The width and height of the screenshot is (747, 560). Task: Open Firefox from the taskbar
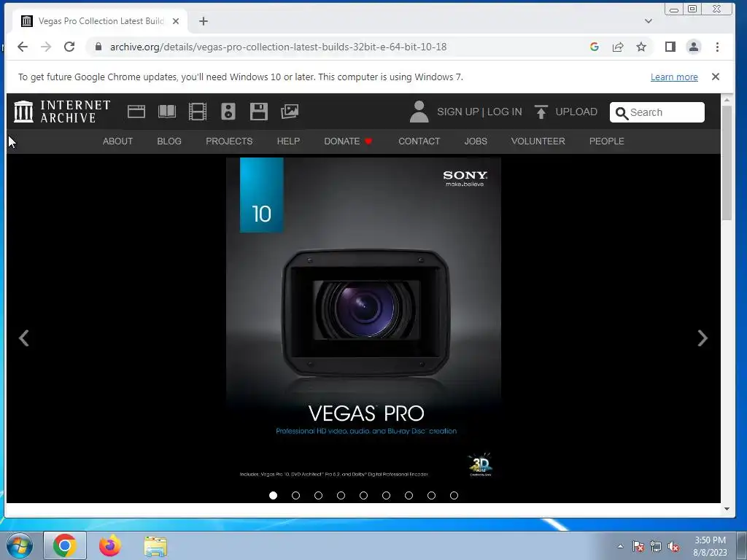coord(110,545)
